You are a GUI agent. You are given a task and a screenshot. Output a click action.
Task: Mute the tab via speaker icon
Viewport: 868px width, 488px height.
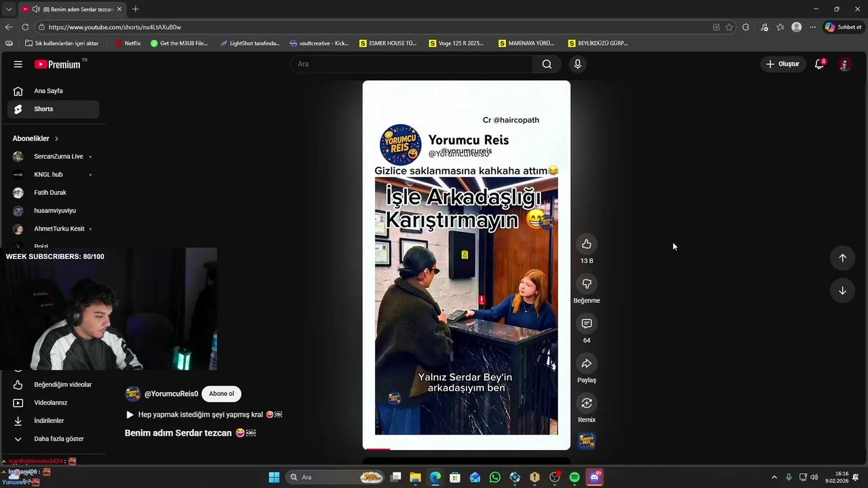(35, 9)
